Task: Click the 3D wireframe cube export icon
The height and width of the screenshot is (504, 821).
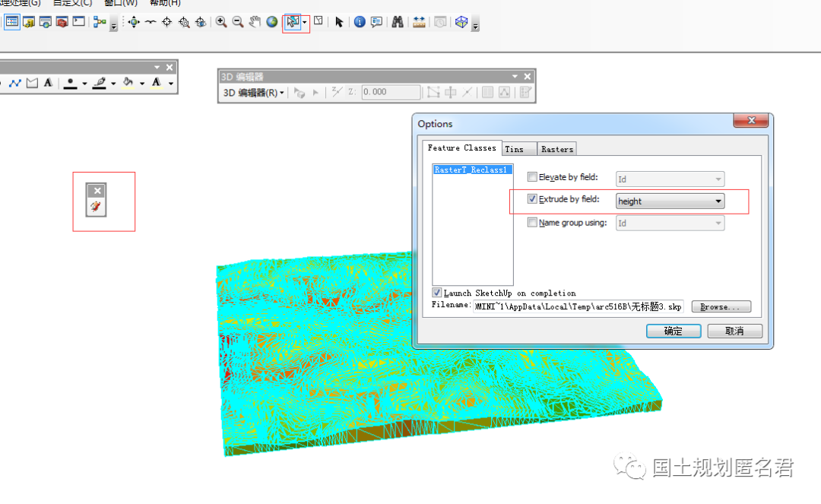Action: click(461, 22)
